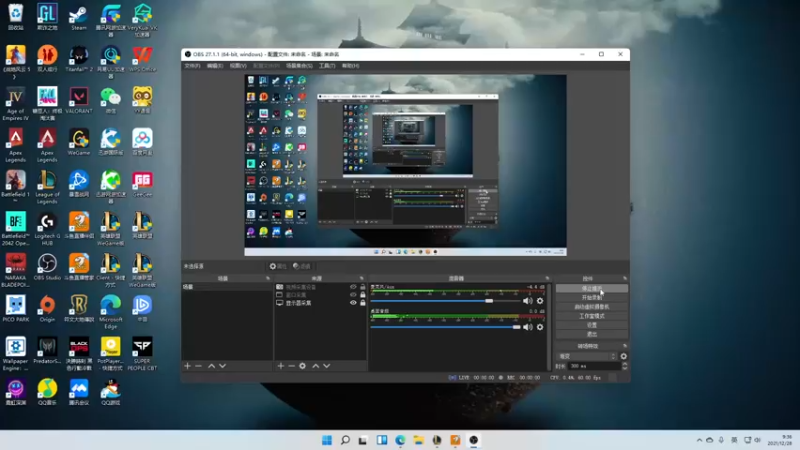Image resolution: width=800 pixels, height=450 pixels.
Task: Adjust transition duration stepper arrows
Action: click(624, 366)
